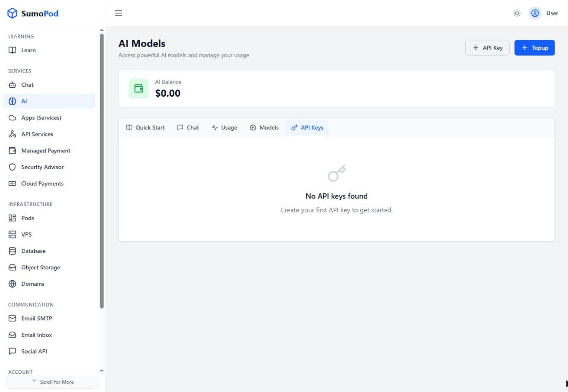This screenshot has width=568, height=392.
Task: Open the Usage tab
Action: 224,127
